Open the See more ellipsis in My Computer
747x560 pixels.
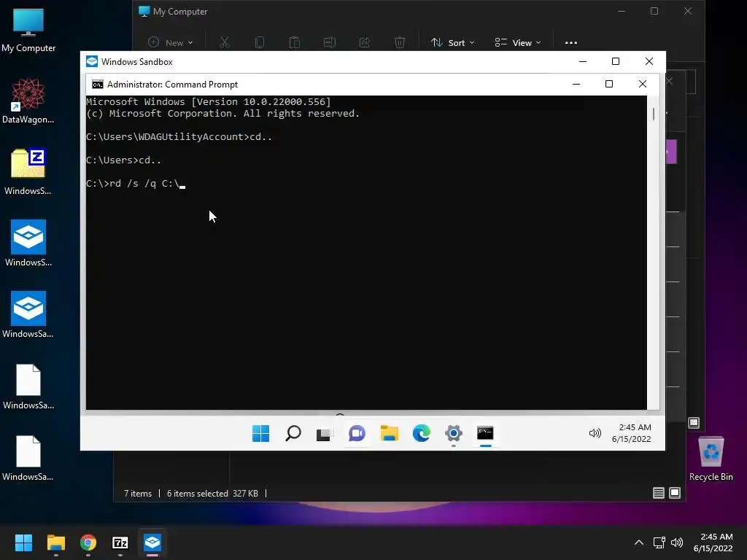(570, 43)
